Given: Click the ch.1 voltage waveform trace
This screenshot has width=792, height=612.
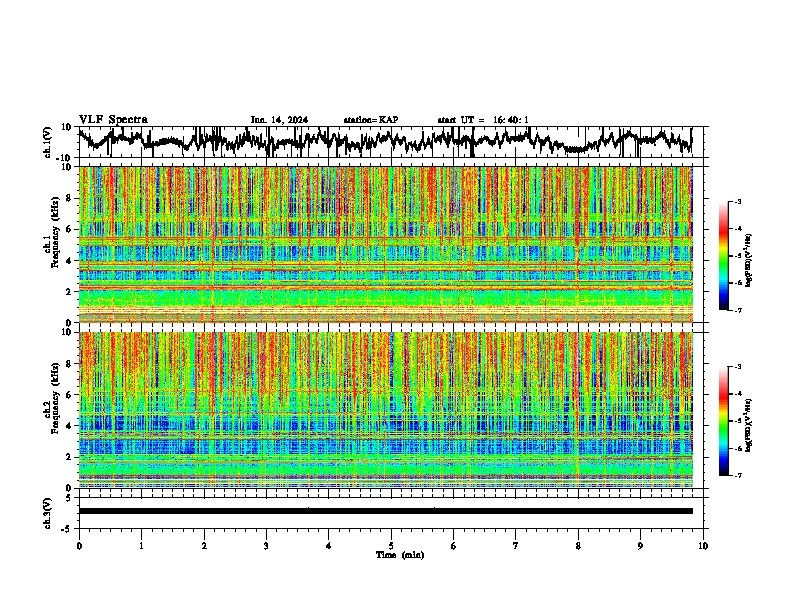Looking at the screenshot, I should click(x=385, y=141).
